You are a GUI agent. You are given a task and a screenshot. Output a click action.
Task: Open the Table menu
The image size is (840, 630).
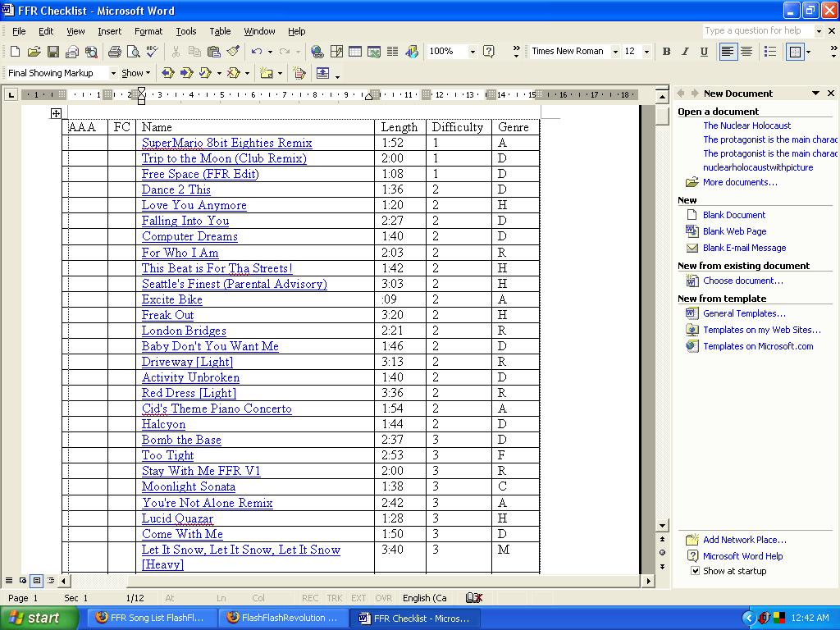click(220, 31)
